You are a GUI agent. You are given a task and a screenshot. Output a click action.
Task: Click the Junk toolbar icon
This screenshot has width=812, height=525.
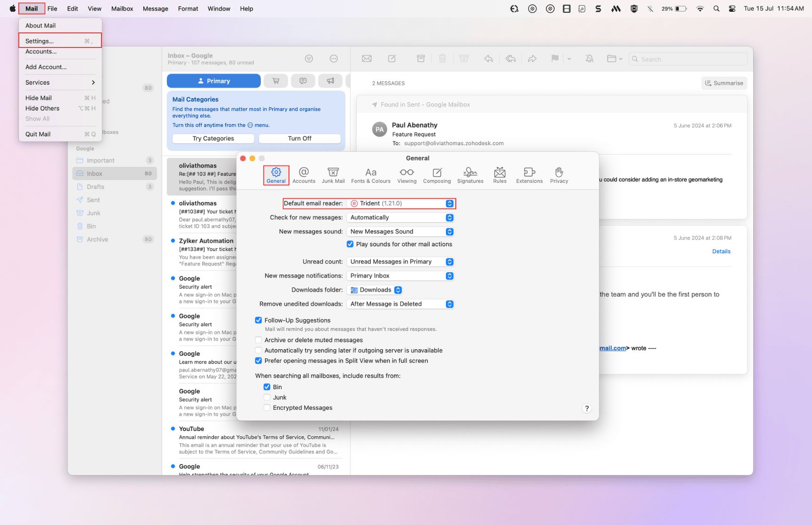pyautogui.click(x=464, y=59)
